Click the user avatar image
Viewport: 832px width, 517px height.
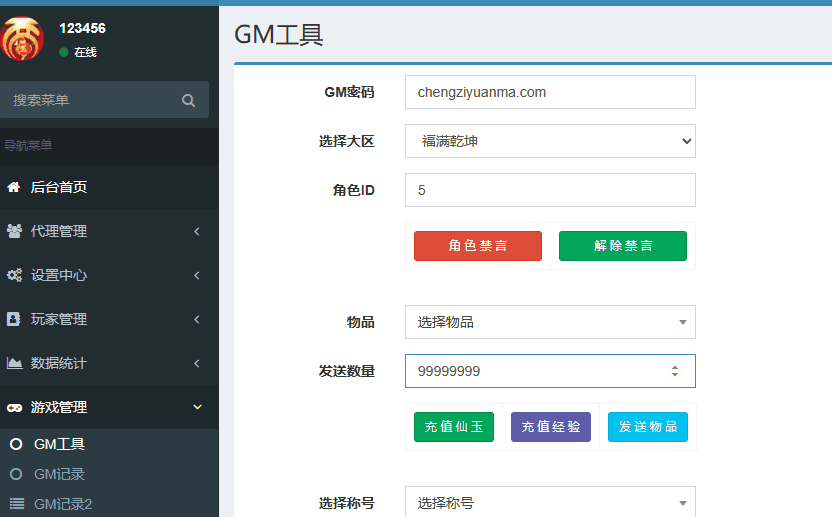(23, 39)
